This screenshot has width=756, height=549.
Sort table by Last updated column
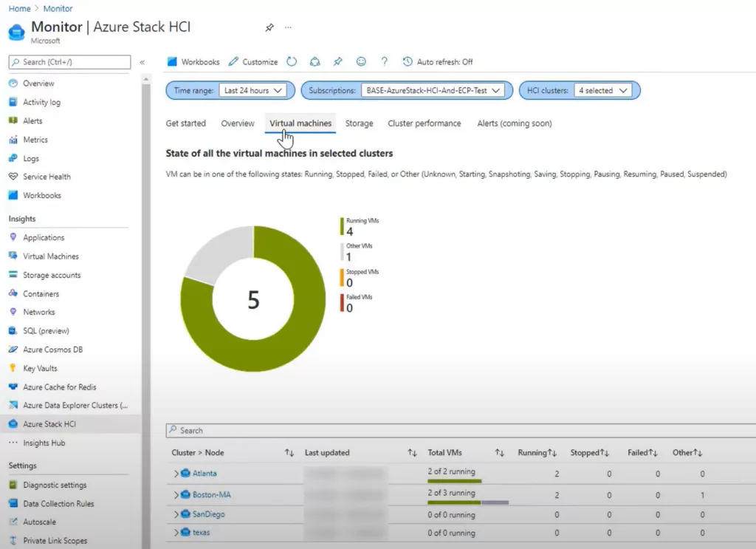(412, 453)
